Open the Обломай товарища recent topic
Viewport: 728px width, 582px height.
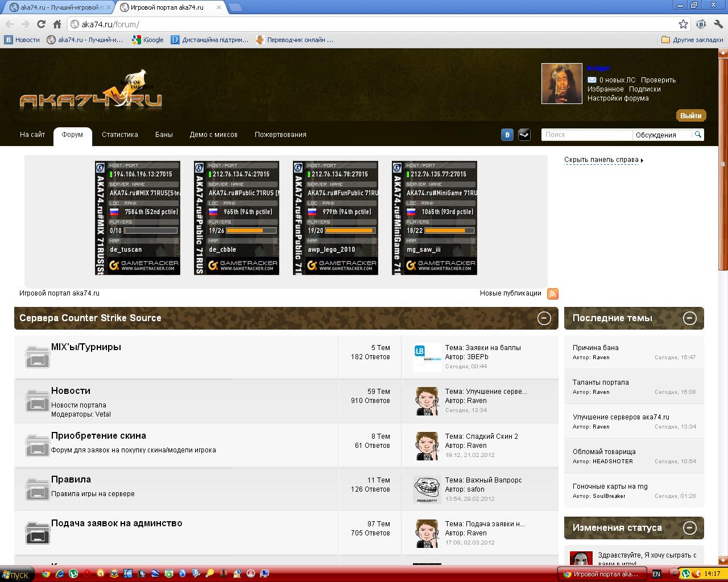tap(604, 452)
